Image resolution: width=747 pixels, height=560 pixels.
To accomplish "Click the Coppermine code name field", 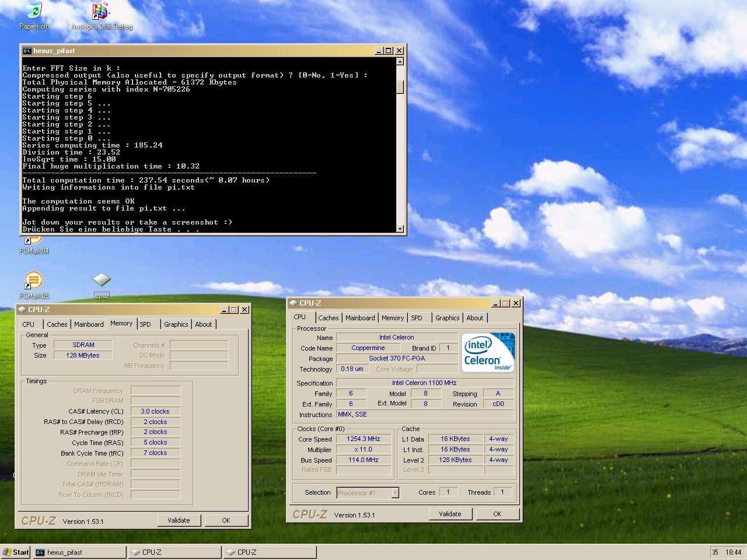I will pyautogui.click(x=368, y=348).
